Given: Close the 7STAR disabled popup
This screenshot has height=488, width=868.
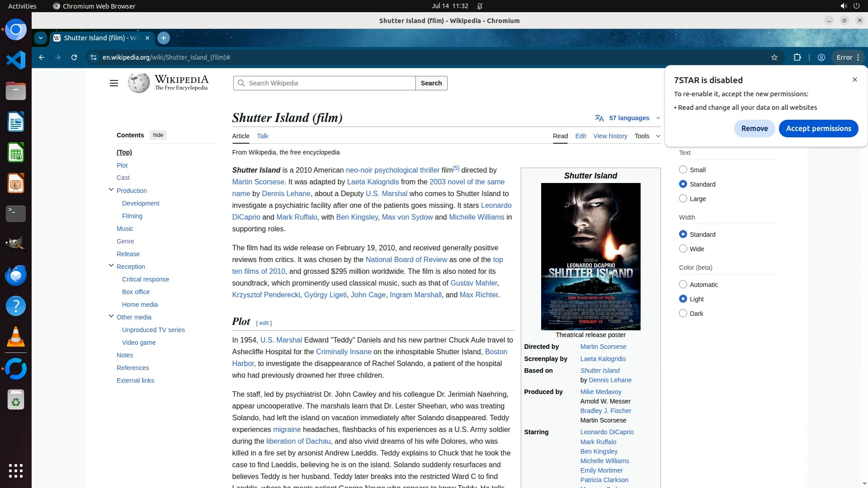Looking at the screenshot, I should (x=854, y=80).
